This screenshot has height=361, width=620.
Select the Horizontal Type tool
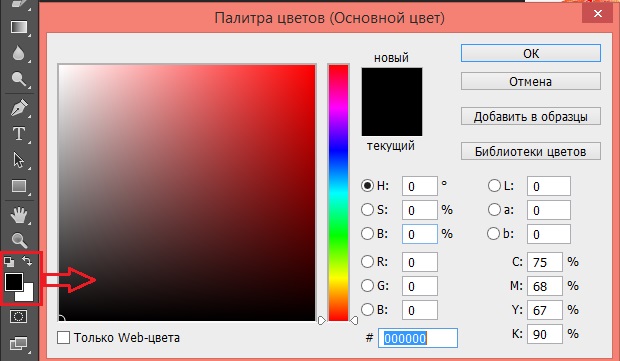[19, 134]
